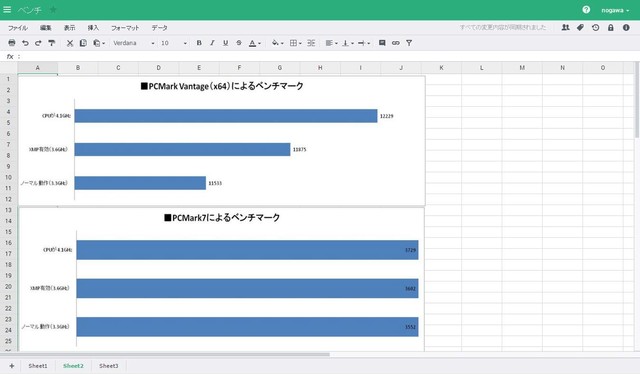
Task: Redo the last action
Action: (38, 43)
